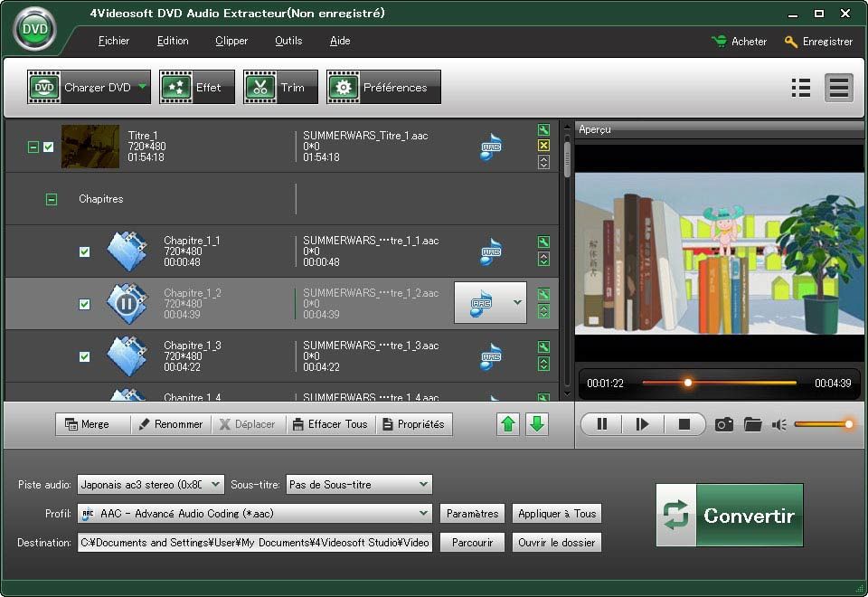
Task: Open the Effet editor
Action: pos(197,87)
